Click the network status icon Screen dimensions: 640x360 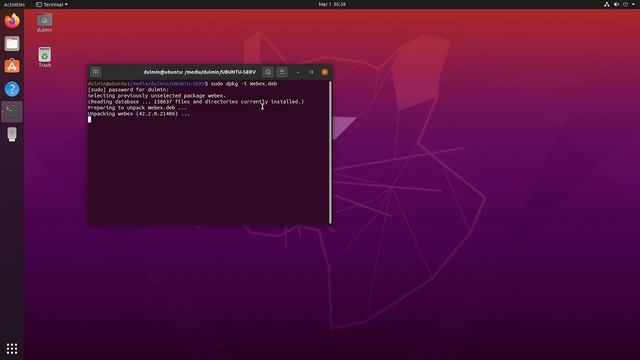[607, 4]
